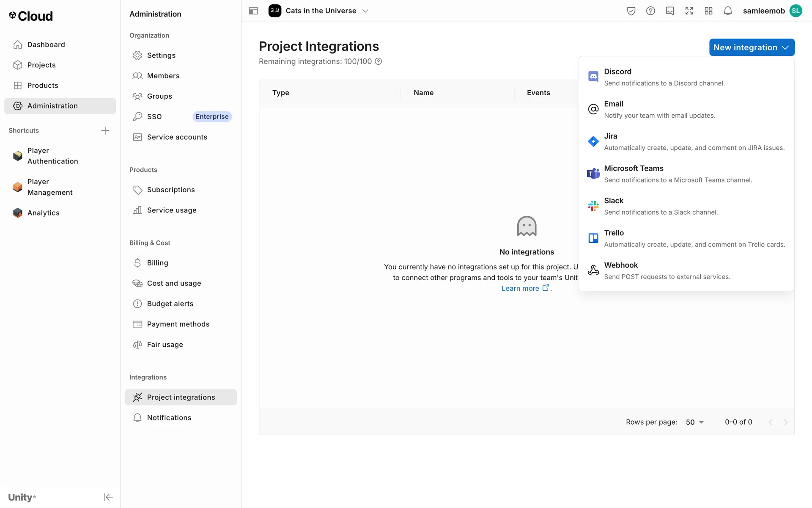Viewport: 812px width, 508px height.
Task: Click the shield checkmark icon in header
Action: [x=631, y=11]
